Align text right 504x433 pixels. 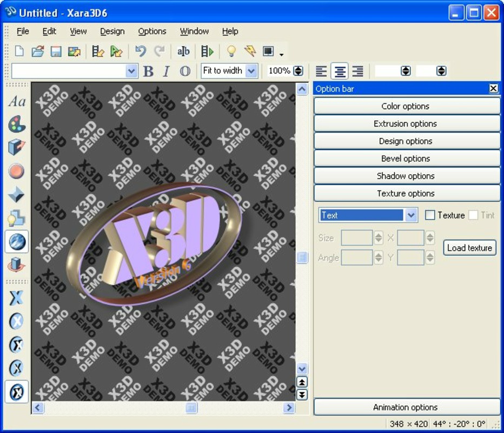tap(358, 71)
